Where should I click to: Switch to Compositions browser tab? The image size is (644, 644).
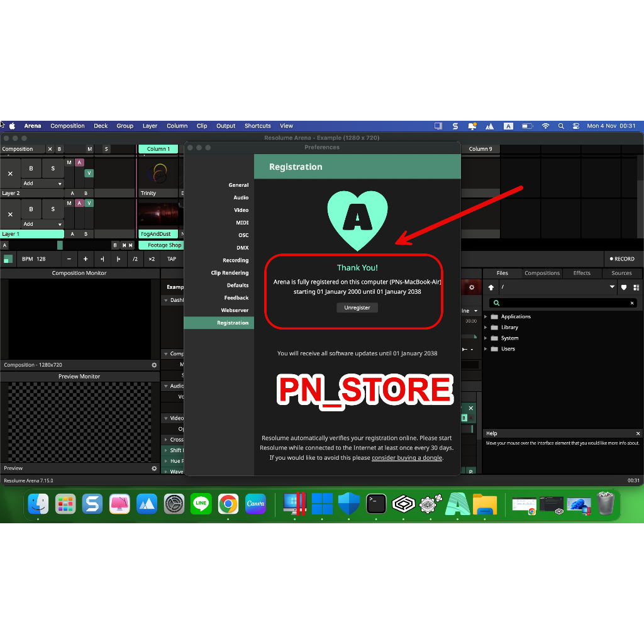click(541, 273)
